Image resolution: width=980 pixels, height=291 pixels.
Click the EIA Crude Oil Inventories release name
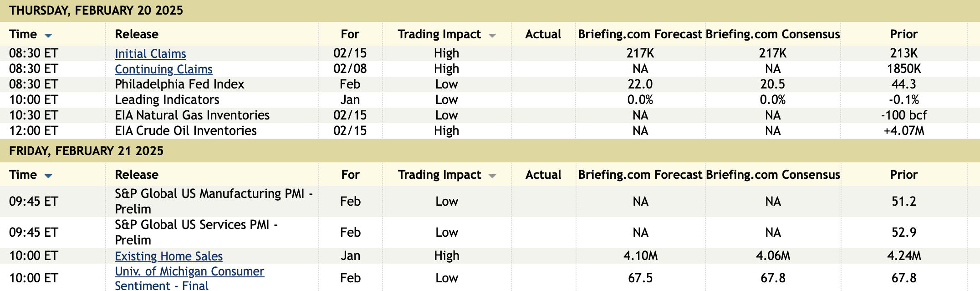pyautogui.click(x=186, y=131)
